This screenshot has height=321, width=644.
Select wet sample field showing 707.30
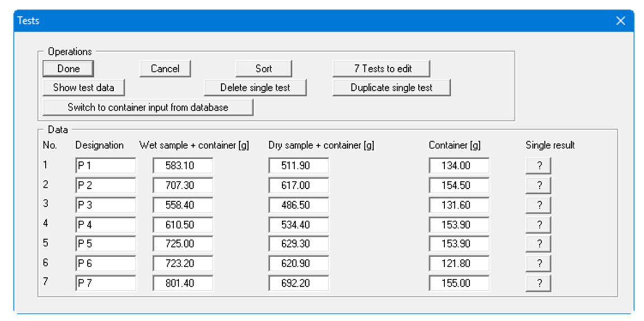point(183,185)
